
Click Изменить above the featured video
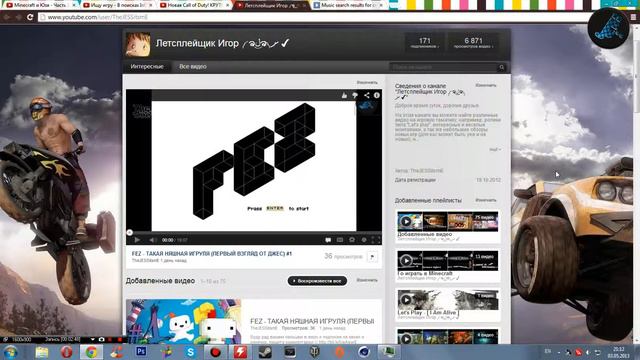pos(367,82)
